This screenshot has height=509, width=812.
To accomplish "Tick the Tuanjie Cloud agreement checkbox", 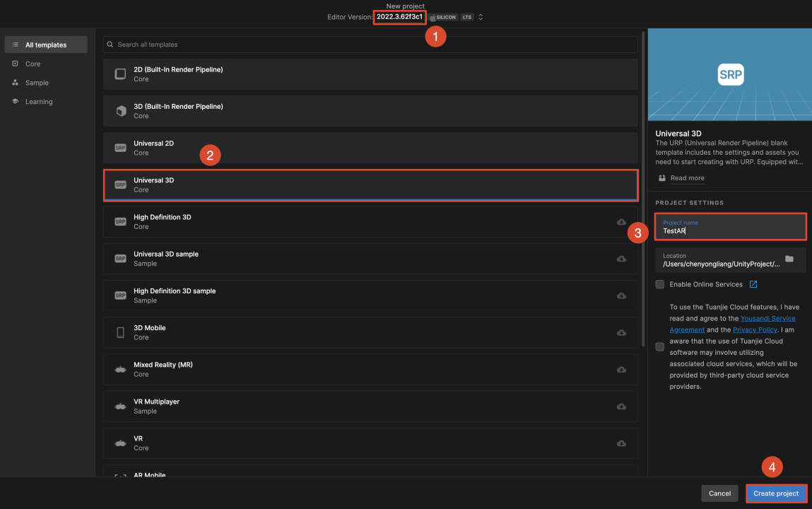I will coord(660,347).
